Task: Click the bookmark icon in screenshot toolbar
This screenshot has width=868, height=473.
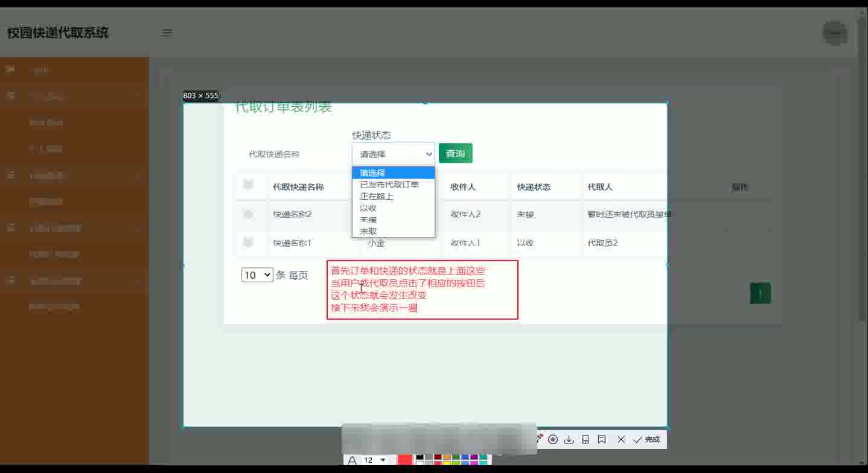Action: point(602,439)
